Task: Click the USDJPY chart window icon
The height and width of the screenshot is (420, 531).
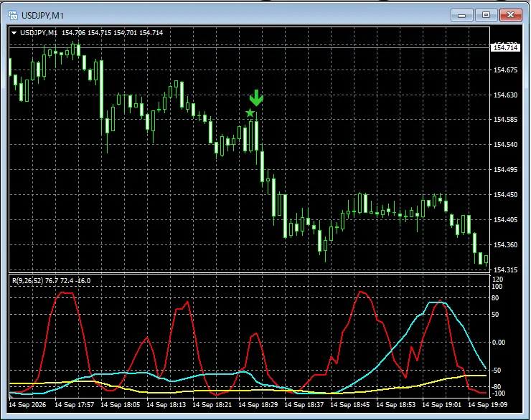Action: click(13, 15)
